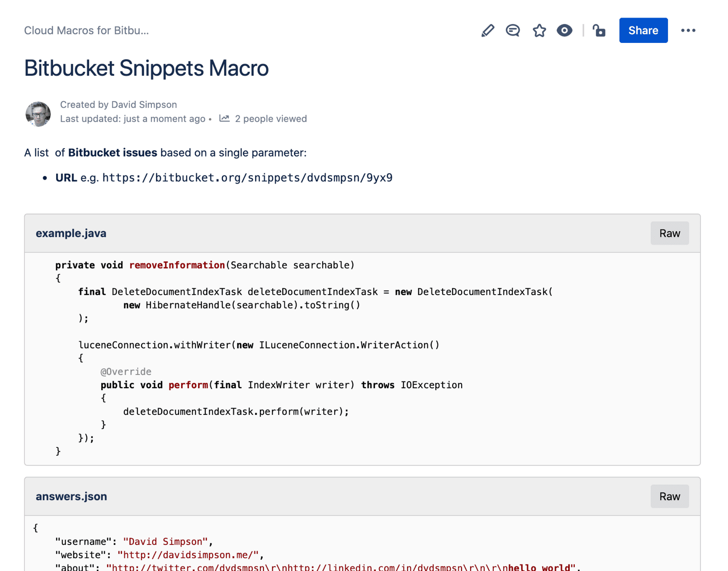This screenshot has width=728, height=571.
Task: Open the bitbucket.org snippets URL
Action: [248, 177]
